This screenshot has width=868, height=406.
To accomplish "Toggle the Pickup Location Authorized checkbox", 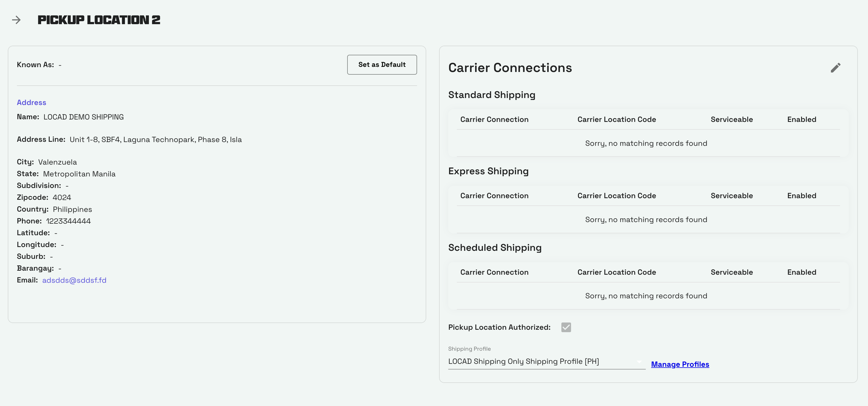I will pos(566,327).
